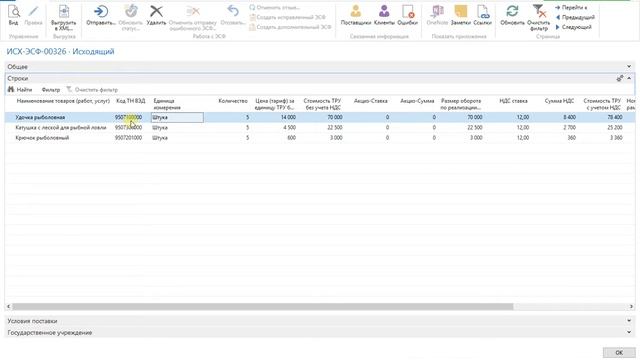Click the НДС ставка column header
Screen dimensions: 640x360
513,101
